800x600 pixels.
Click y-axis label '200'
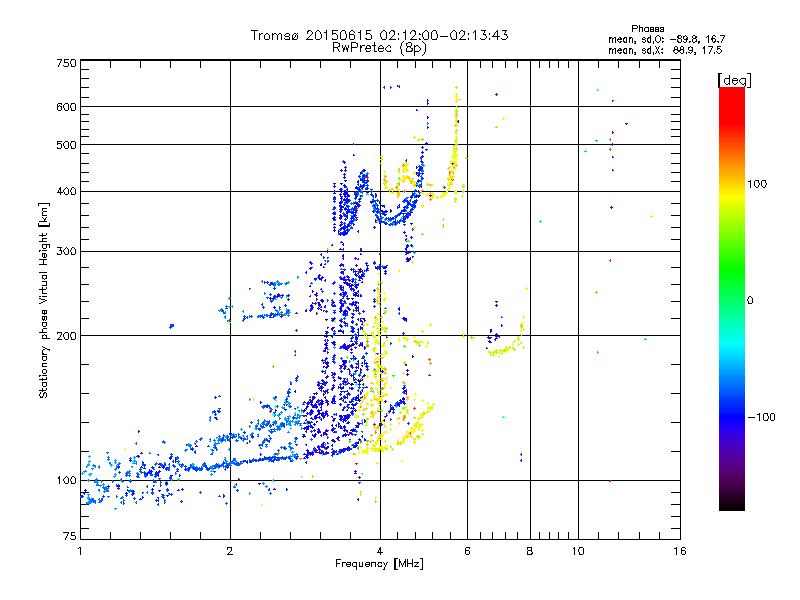point(66,336)
